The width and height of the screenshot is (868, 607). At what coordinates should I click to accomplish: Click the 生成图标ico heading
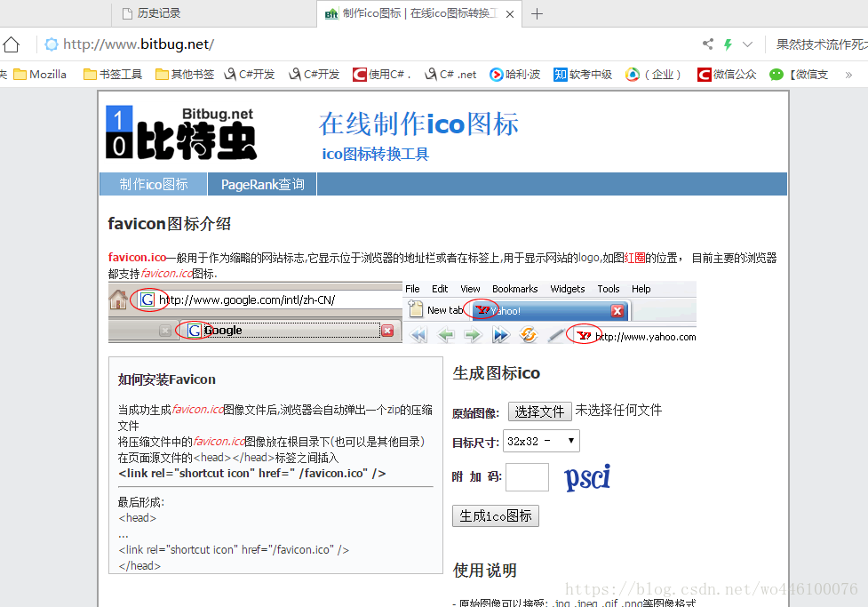point(496,372)
